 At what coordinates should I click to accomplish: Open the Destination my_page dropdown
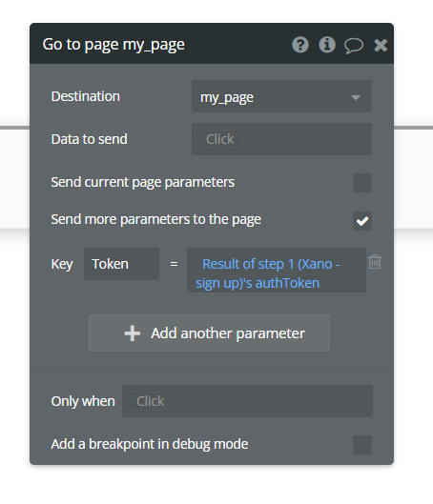[x=281, y=96]
